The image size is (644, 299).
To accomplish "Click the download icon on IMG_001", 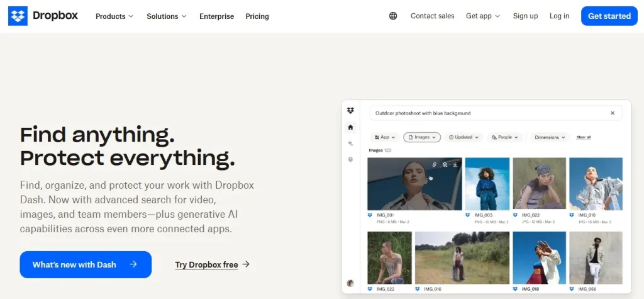I will coord(455,164).
